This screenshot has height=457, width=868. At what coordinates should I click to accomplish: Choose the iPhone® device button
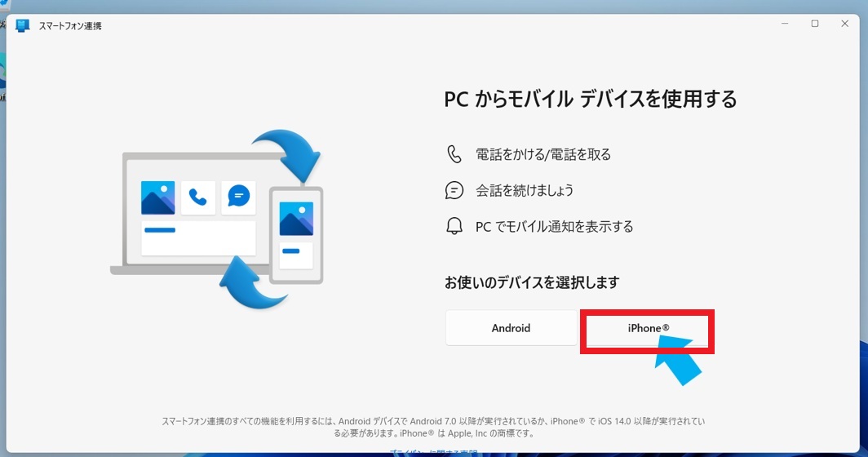648,328
